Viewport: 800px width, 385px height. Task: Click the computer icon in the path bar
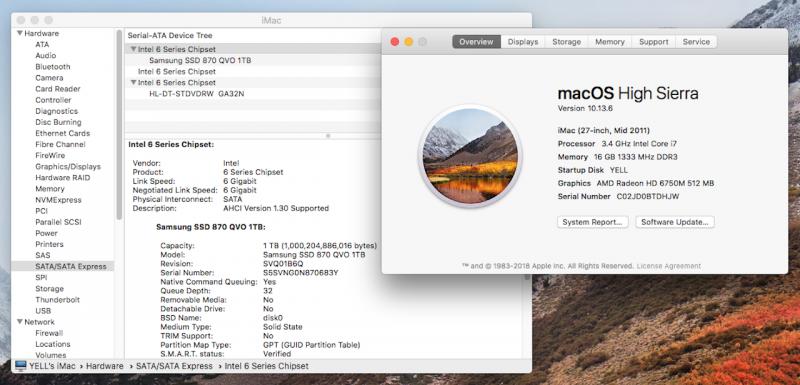coord(20,366)
